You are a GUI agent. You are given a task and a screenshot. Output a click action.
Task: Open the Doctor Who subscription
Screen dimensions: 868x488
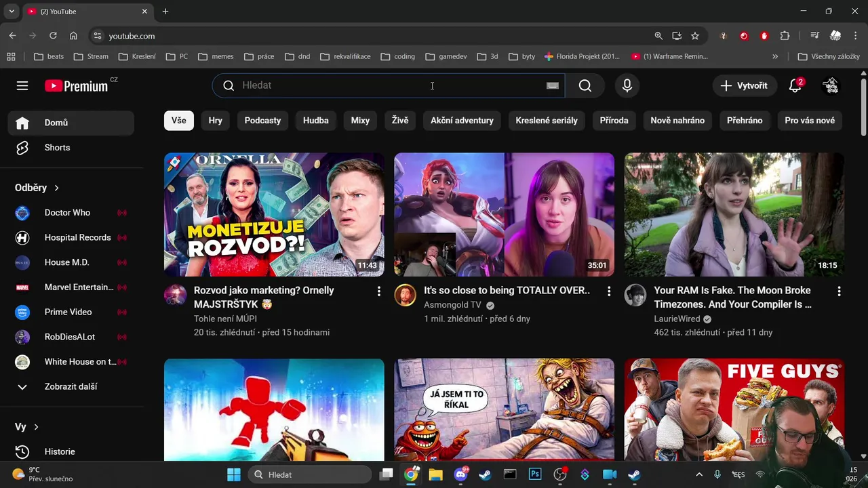[71, 213]
